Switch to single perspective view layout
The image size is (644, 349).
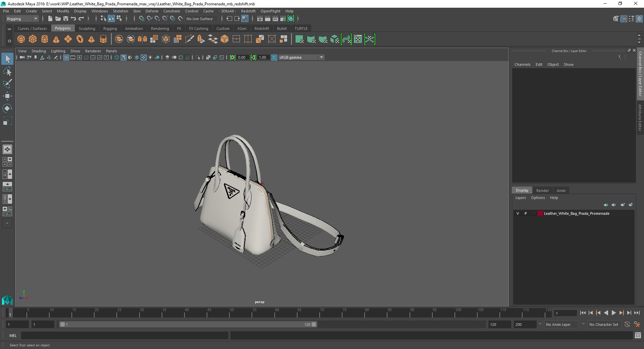coord(7,149)
